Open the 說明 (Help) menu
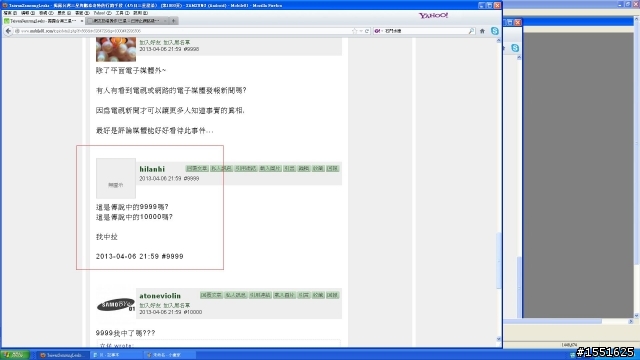Image resolution: width=640 pixels, height=360 pixels. 140,13
